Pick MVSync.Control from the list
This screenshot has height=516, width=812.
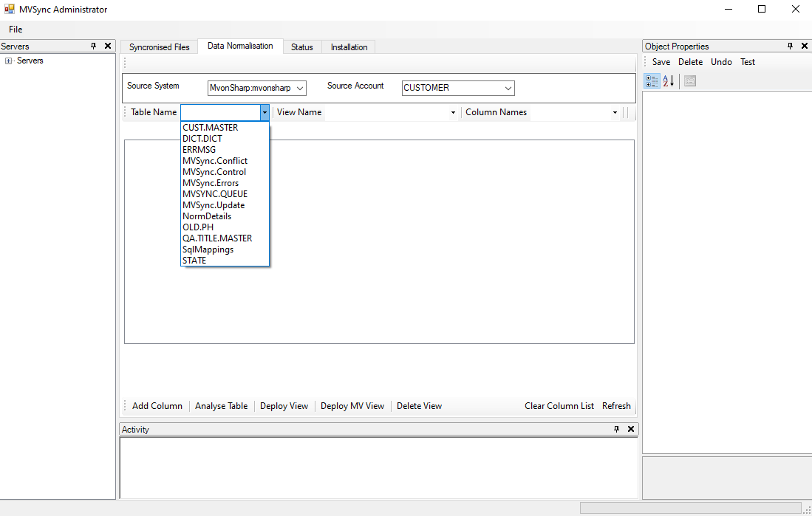pos(225,172)
